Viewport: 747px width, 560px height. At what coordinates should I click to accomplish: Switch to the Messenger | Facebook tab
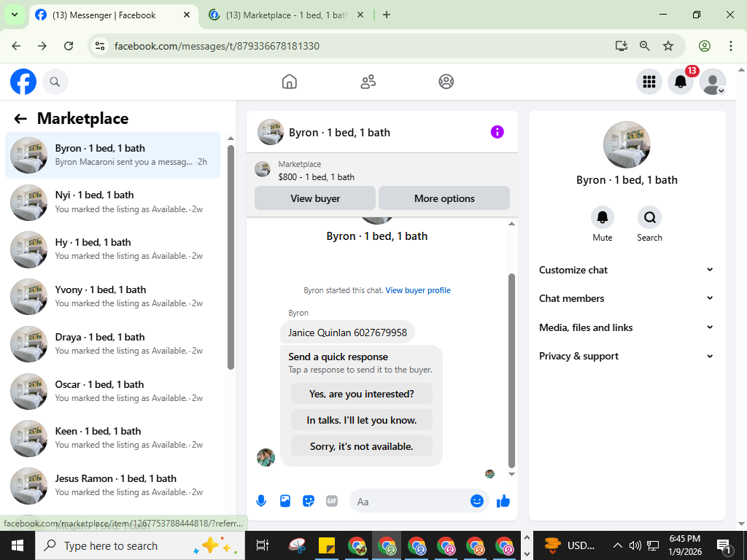[x=113, y=15]
